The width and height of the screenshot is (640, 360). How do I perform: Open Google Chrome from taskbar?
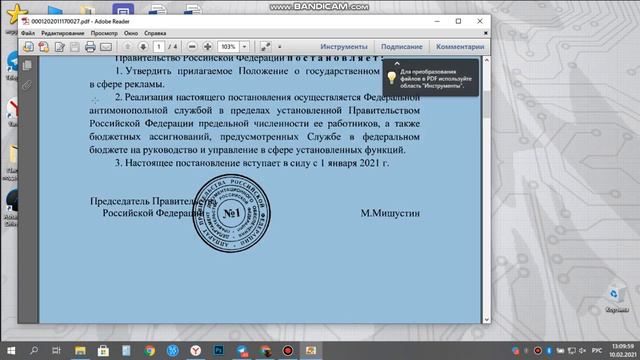(x=149, y=351)
